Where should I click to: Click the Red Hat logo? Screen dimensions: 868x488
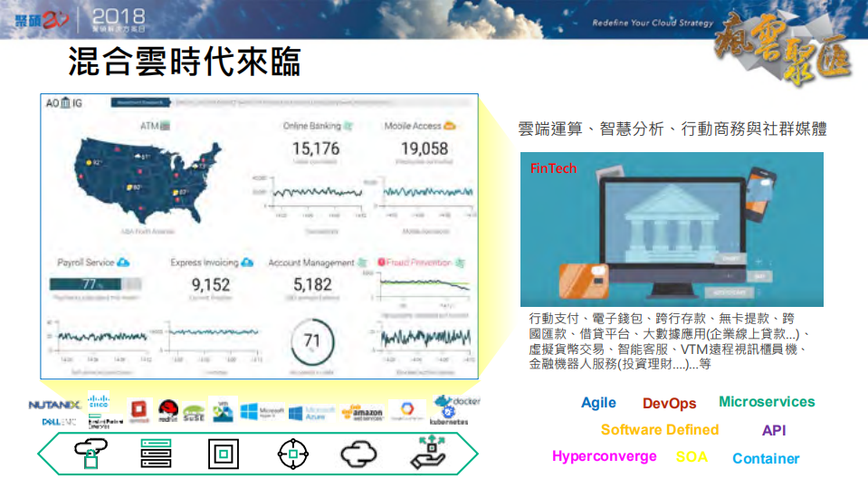tap(167, 411)
